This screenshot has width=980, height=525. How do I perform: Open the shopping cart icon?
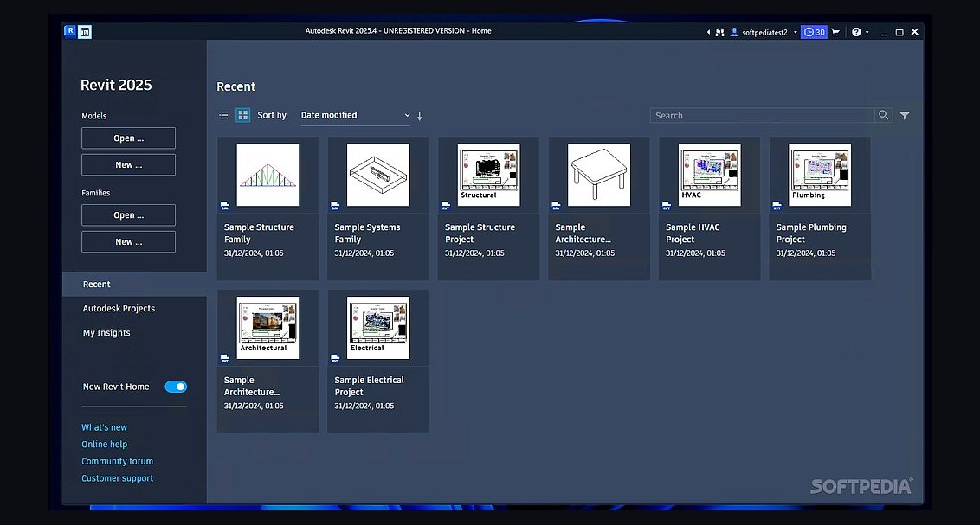tap(835, 32)
